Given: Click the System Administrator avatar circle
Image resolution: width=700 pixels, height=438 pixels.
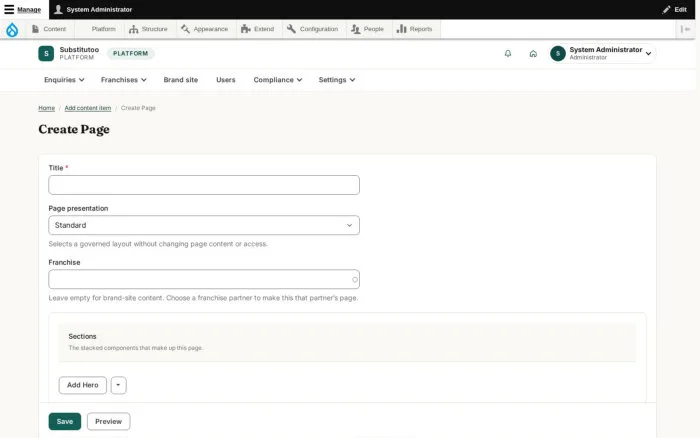Looking at the screenshot, I should [x=558, y=54].
